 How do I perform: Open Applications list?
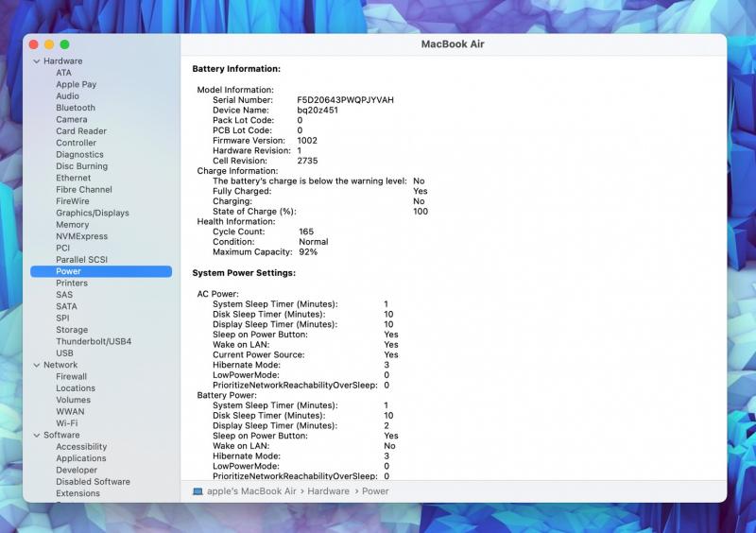pos(81,458)
